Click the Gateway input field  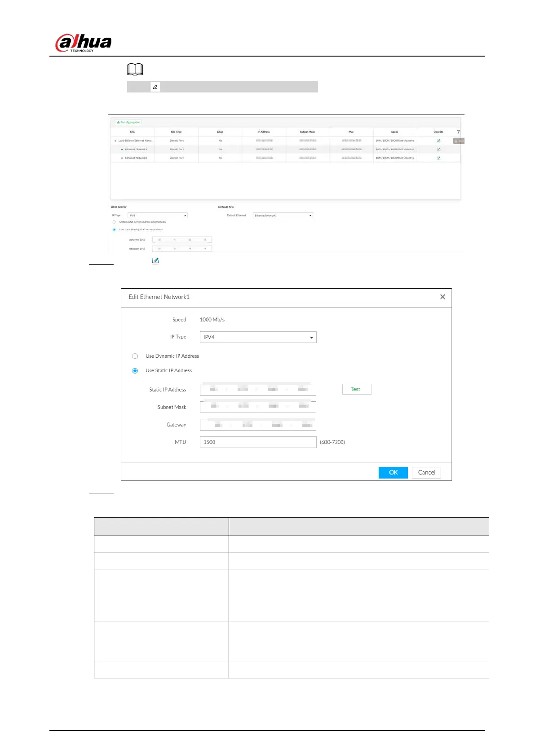pyautogui.click(x=258, y=425)
